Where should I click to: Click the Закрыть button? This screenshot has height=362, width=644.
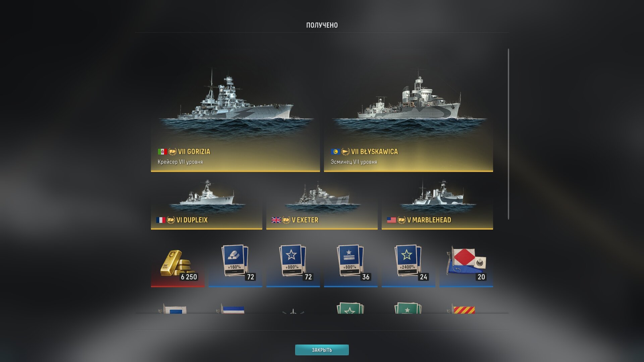coord(322,350)
